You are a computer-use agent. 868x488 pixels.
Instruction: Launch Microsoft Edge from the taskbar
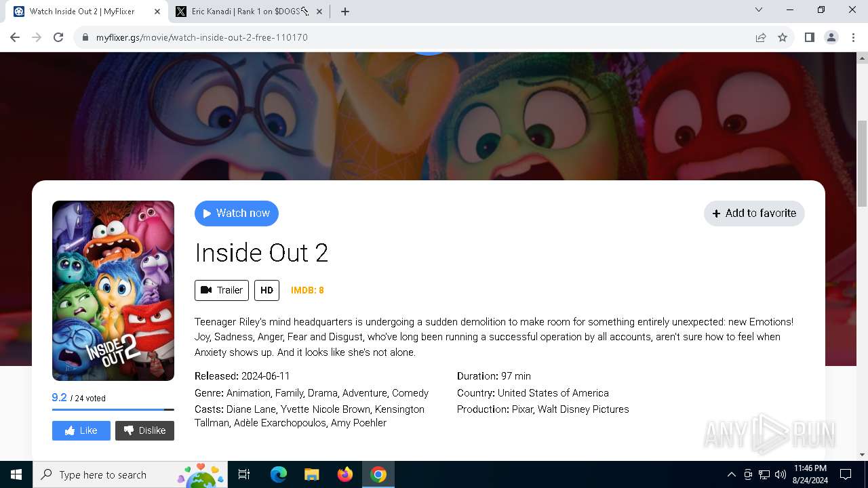pyautogui.click(x=279, y=474)
